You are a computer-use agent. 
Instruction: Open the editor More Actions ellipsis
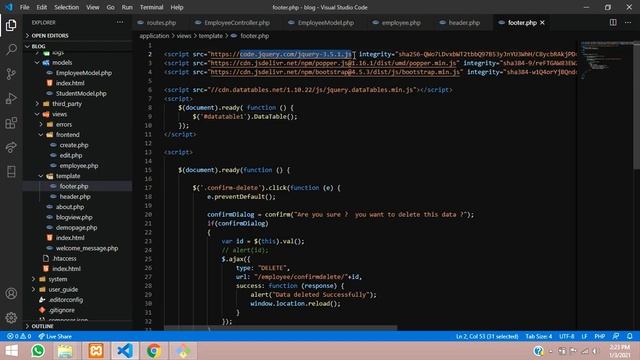click(628, 22)
